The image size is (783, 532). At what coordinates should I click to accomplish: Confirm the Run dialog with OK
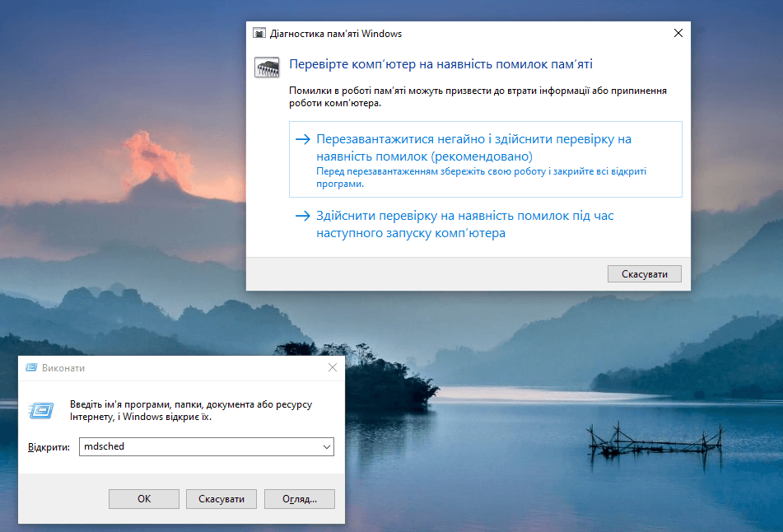[144, 499]
